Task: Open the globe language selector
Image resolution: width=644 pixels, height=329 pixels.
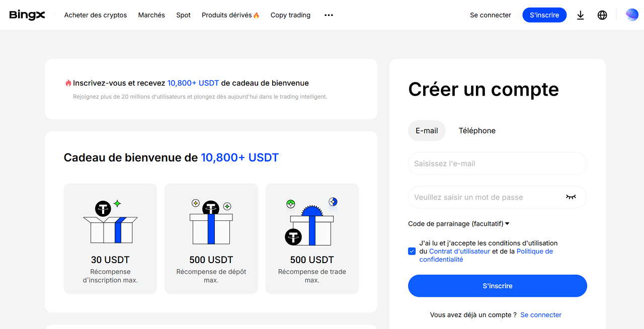Action: pyautogui.click(x=602, y=15)
